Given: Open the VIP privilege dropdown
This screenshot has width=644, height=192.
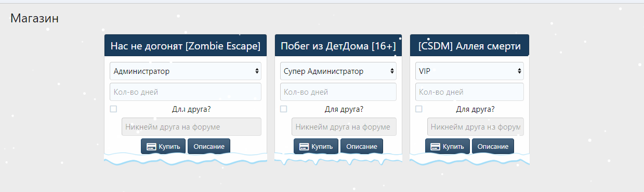Looking at the screenshot, I should coord(469,71).
